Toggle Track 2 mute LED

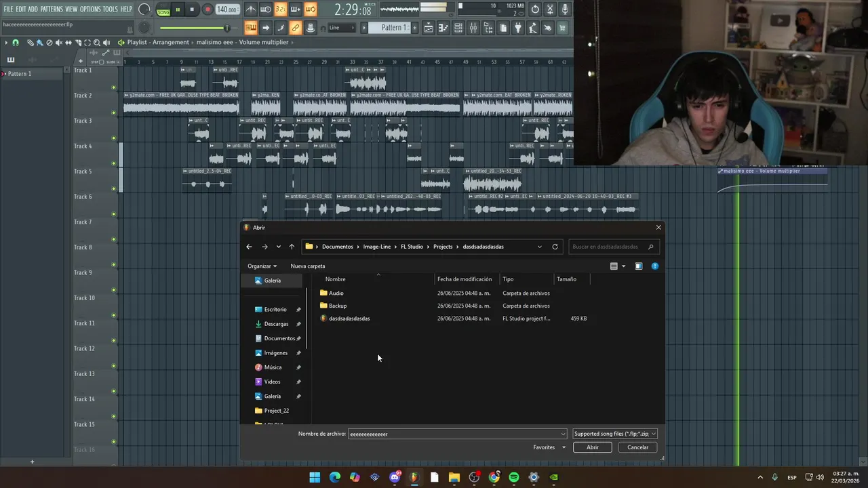113,113
